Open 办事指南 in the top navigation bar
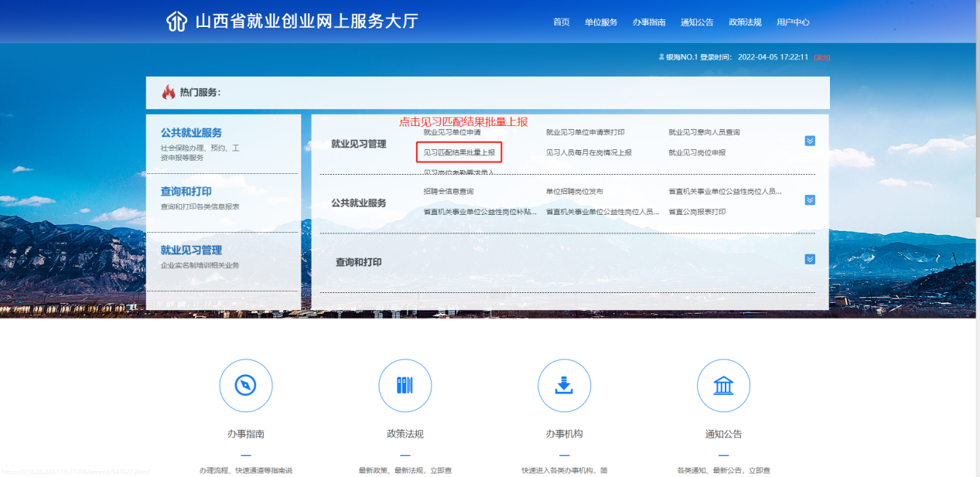This screenshot has width=980, height=477. point(649,22)
